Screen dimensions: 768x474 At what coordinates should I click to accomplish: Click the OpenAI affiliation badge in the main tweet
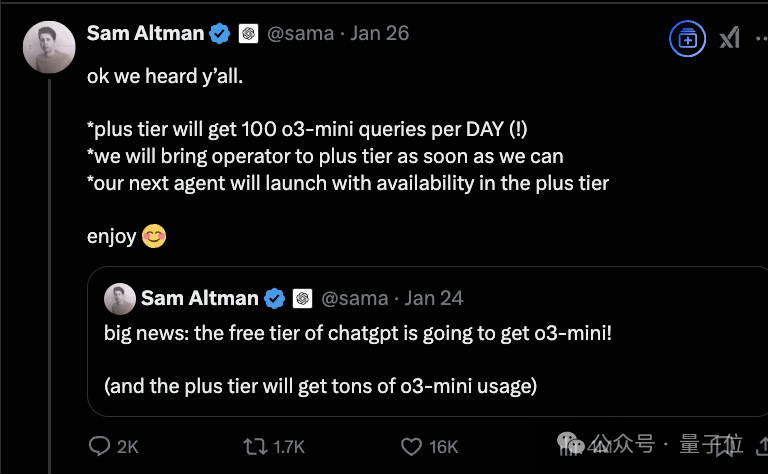249,34
